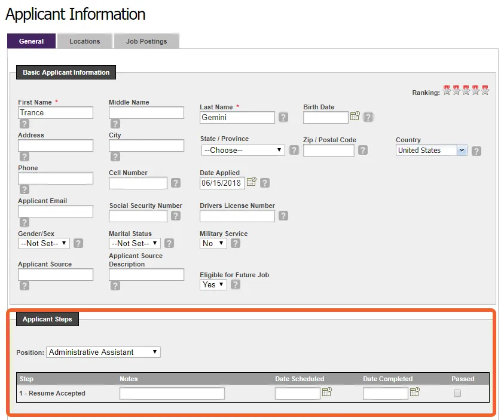This screenshot has width=504, height=420.
Task: Click the help icon beside Marital Status
Action: pyautogui.click(x=169, y=243)
